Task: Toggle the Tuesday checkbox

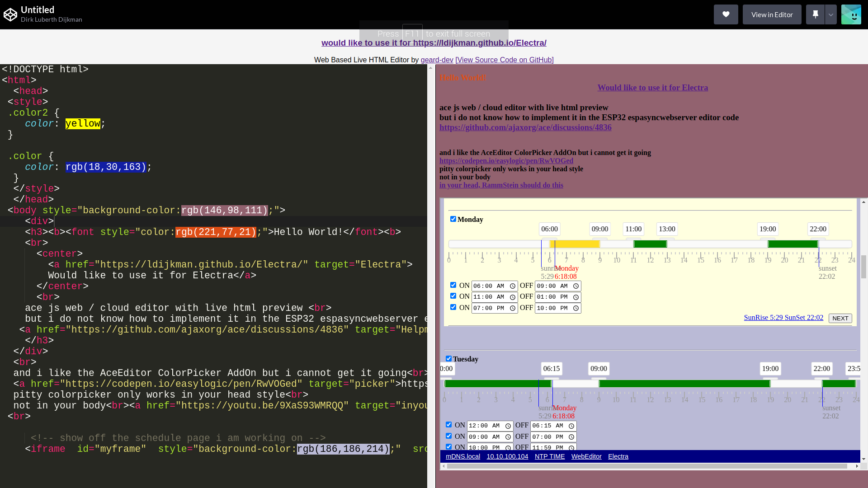Action: [x=448, y=359]
